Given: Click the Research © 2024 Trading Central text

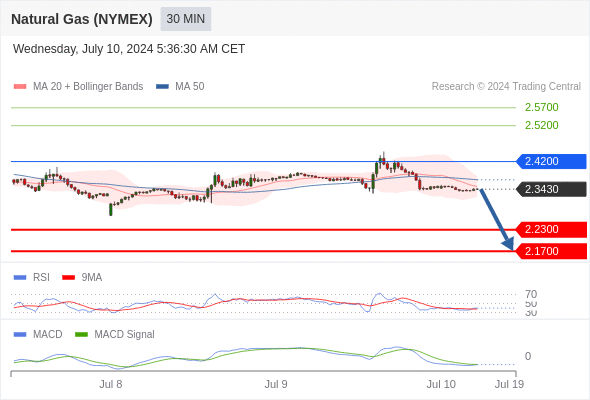Looking at the screenshot, I should point(506,87).
